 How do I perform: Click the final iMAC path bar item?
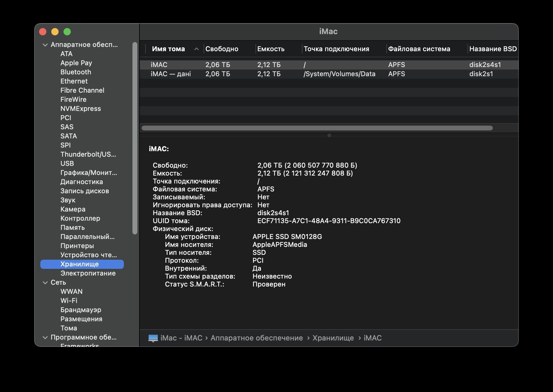pos(373,338)
